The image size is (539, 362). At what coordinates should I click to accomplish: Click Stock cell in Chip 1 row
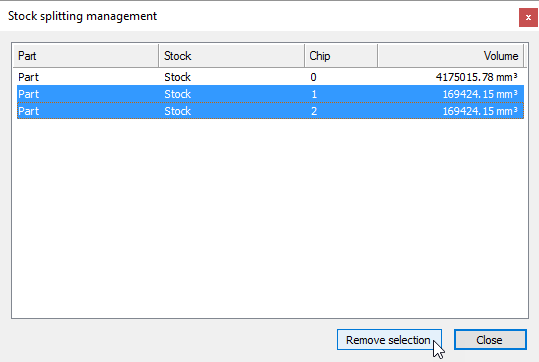pyautogui.click(x=177, y=94)
